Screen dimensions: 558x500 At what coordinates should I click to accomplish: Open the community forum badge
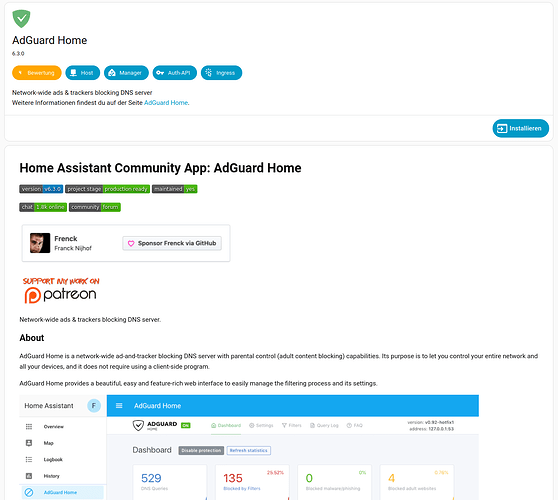coord(95,207)
